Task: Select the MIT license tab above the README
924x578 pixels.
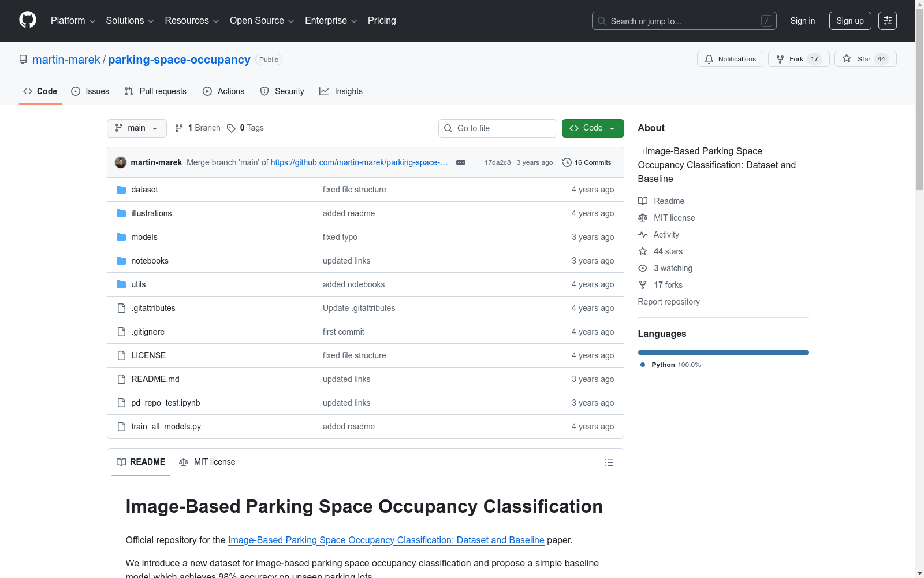Action: coord(207,462)
